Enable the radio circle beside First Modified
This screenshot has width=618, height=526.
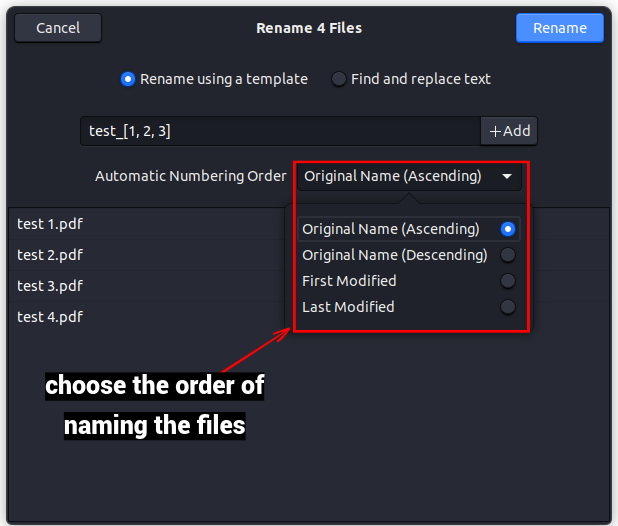click(x=508, y=281)
